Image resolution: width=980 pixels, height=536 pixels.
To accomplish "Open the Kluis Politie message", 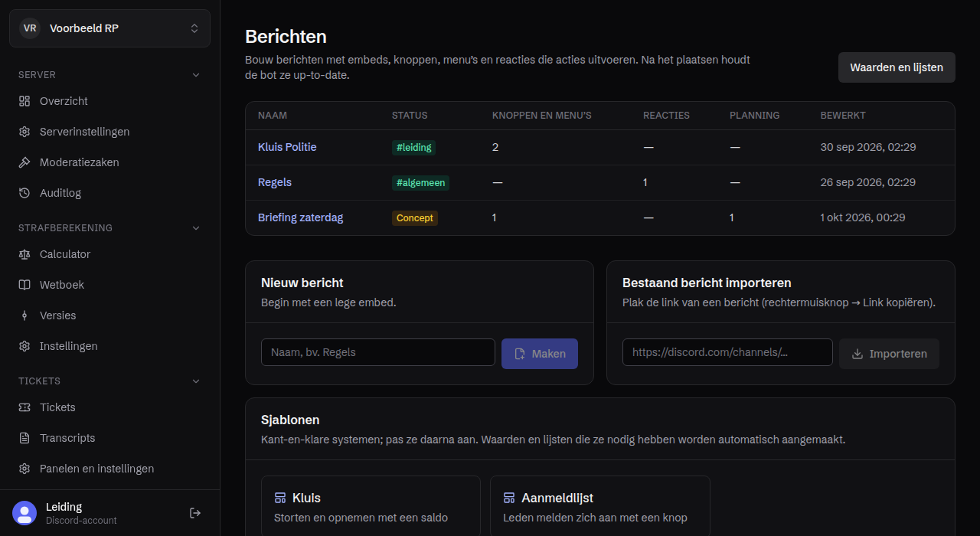I will [x=287, y=147].
